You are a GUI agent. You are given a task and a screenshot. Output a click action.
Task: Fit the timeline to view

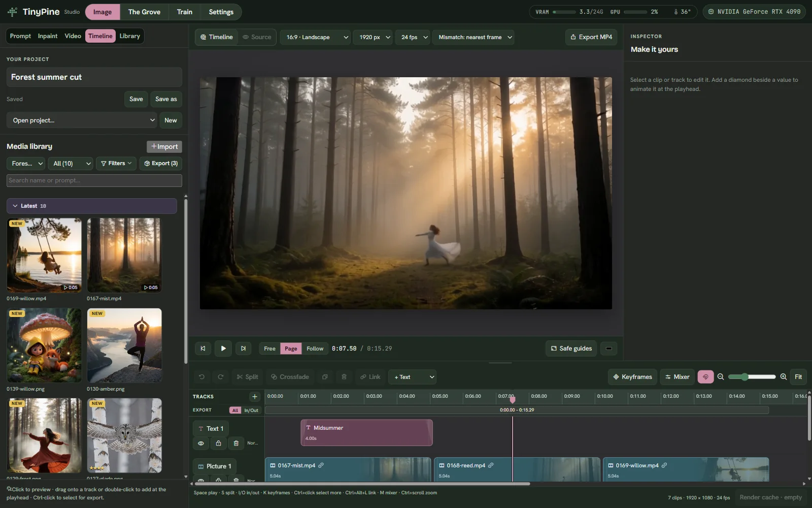(798, 377)
